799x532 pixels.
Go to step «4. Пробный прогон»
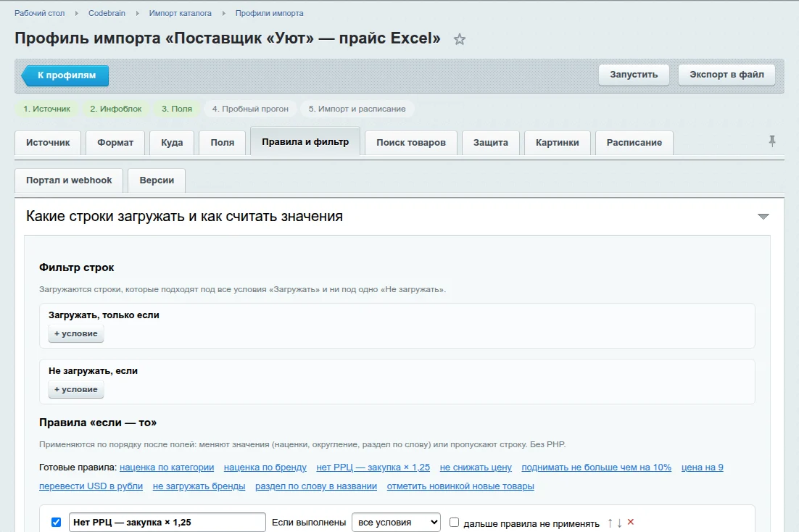pos(250,109)
